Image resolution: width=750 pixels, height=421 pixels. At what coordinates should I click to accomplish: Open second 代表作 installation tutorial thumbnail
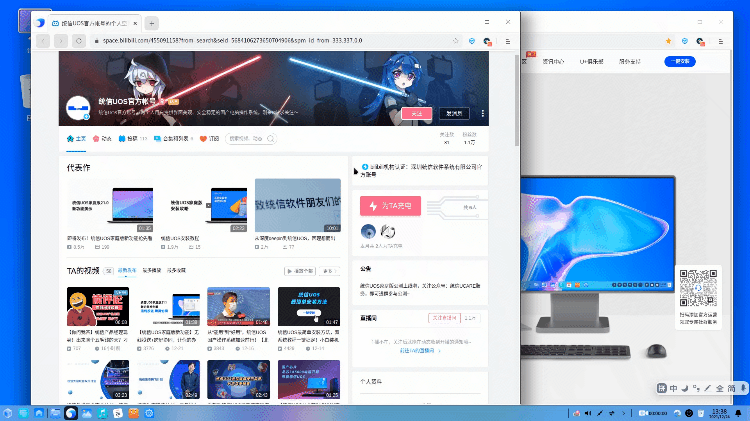coord(204,206)
